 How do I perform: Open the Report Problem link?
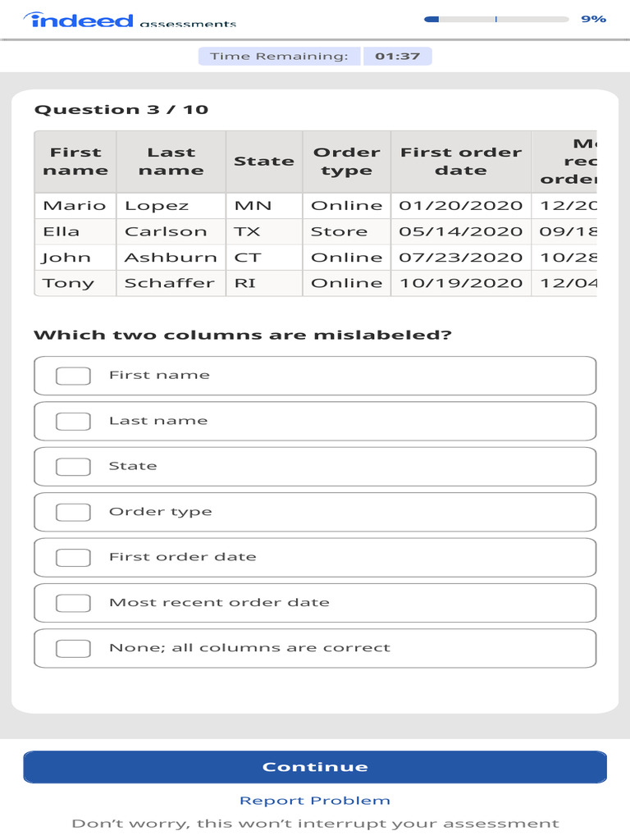coord(314,801)
